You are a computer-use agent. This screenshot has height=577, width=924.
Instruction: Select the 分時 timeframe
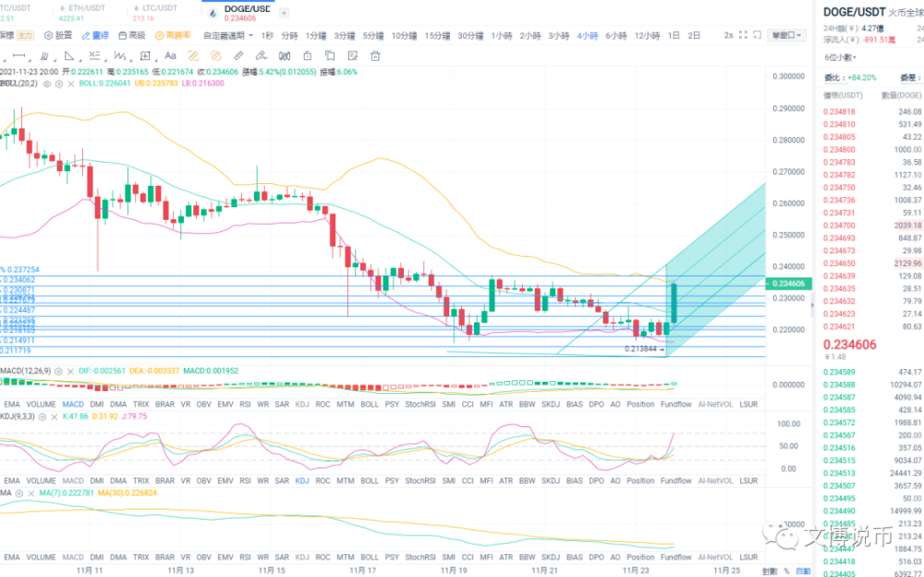click(289, 35)
